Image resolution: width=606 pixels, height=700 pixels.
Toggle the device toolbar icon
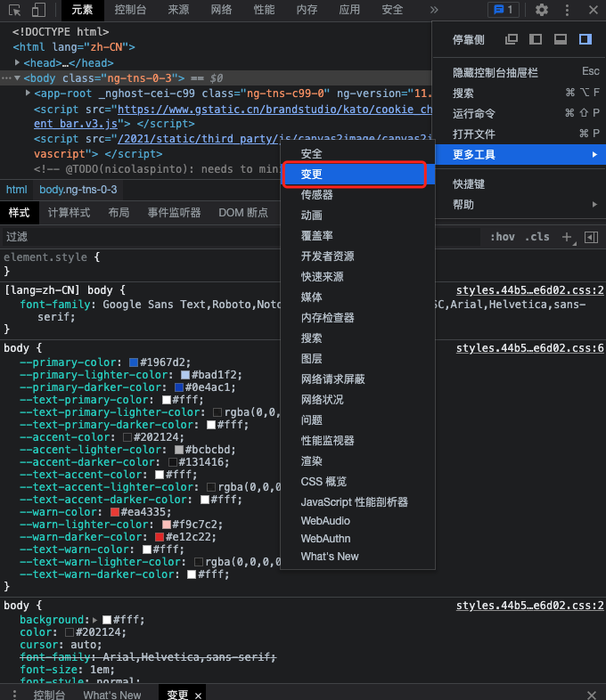[38, 10]
